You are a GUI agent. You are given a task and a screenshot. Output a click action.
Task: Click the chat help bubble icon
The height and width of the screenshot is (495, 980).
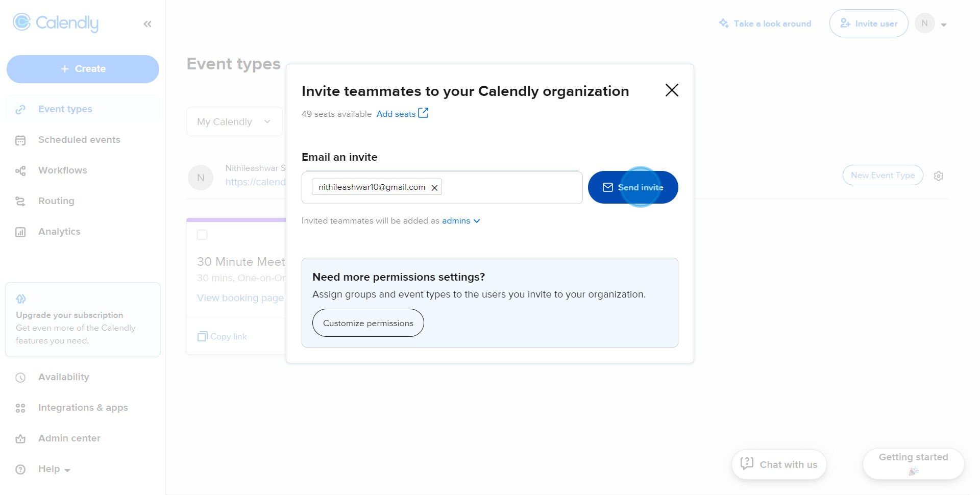pos(747,463)
